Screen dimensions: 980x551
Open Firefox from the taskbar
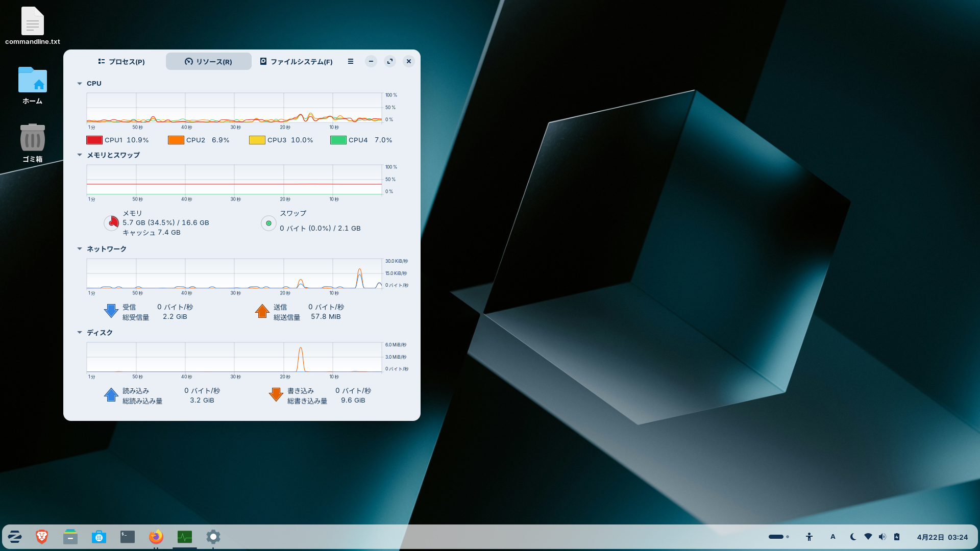(x=156, y=537)
